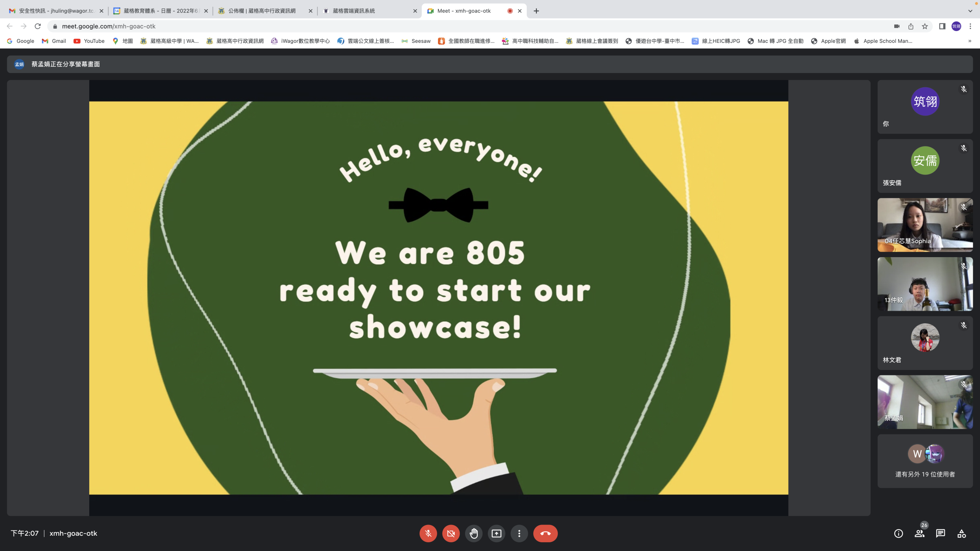Bookmark this page with star icon

pyautogui.click(x=925, y=26)
